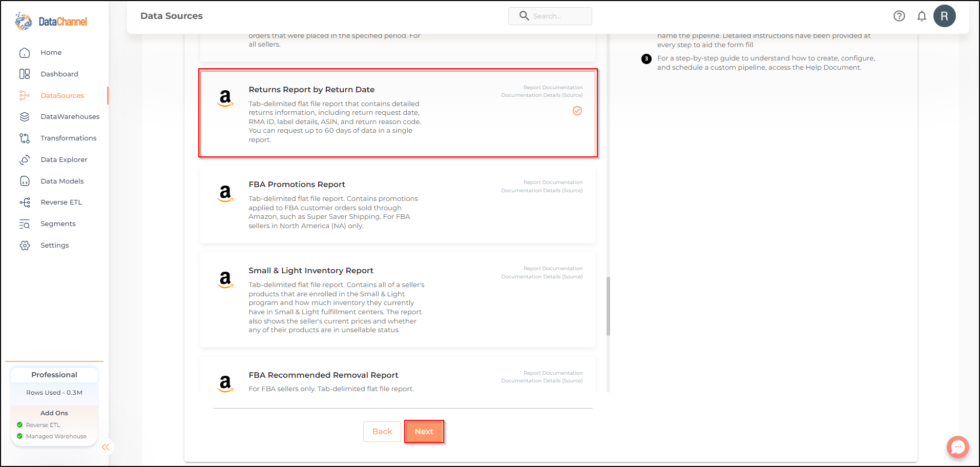The width and height of the screenshot is (980, 467).
Task: Open Reverse ETL menu item
Action: tap(61, 202)
